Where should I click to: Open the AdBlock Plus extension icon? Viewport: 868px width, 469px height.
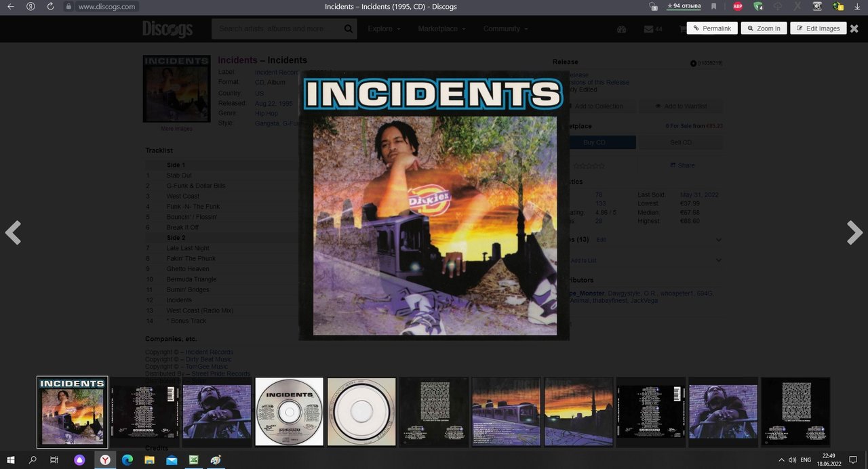(738, 6)
